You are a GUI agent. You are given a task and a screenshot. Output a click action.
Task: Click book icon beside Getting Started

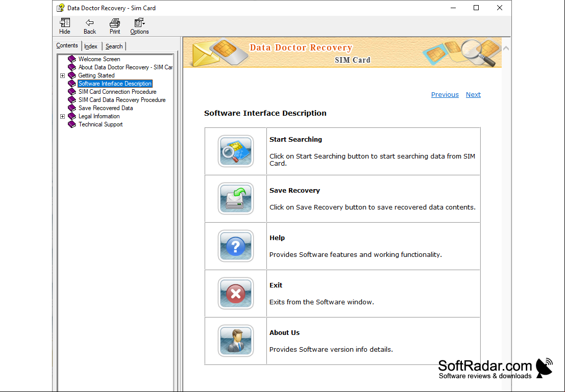72,75
